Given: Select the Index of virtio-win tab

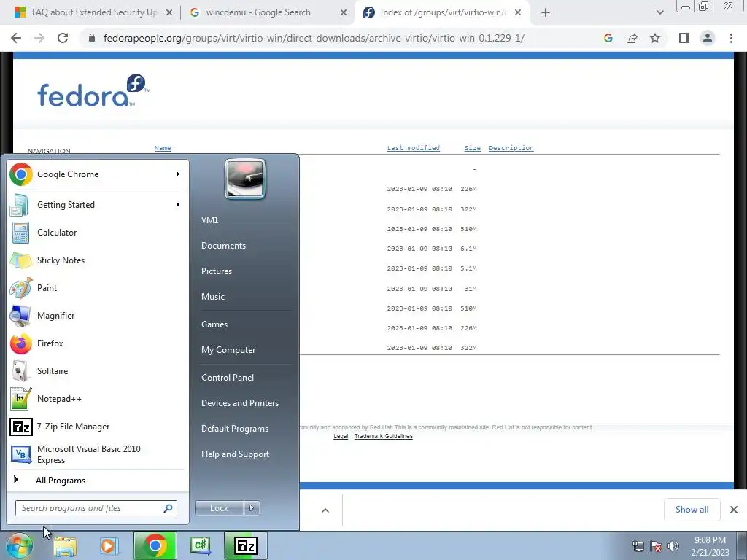Looking at the screenshot, I should (436, 12).
